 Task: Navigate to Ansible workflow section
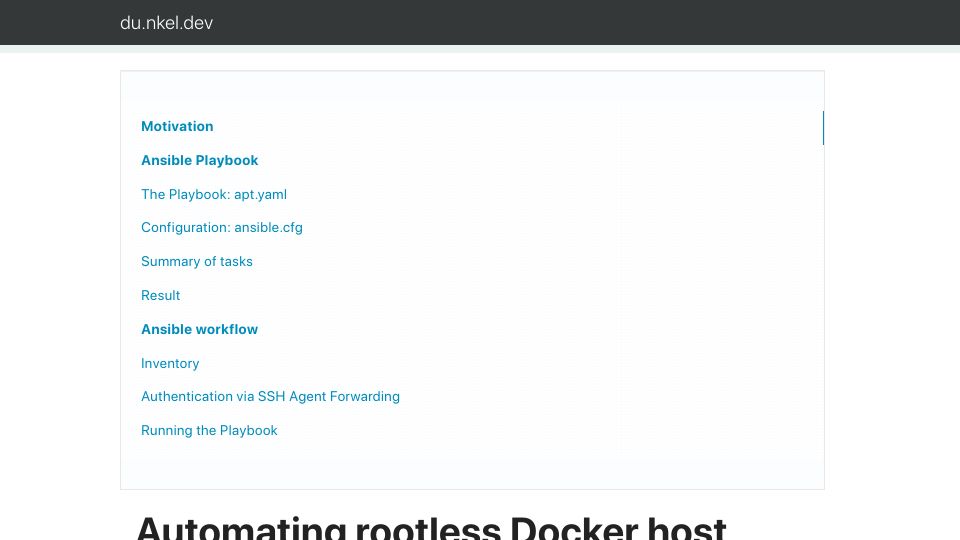click(x=200, y=329)
